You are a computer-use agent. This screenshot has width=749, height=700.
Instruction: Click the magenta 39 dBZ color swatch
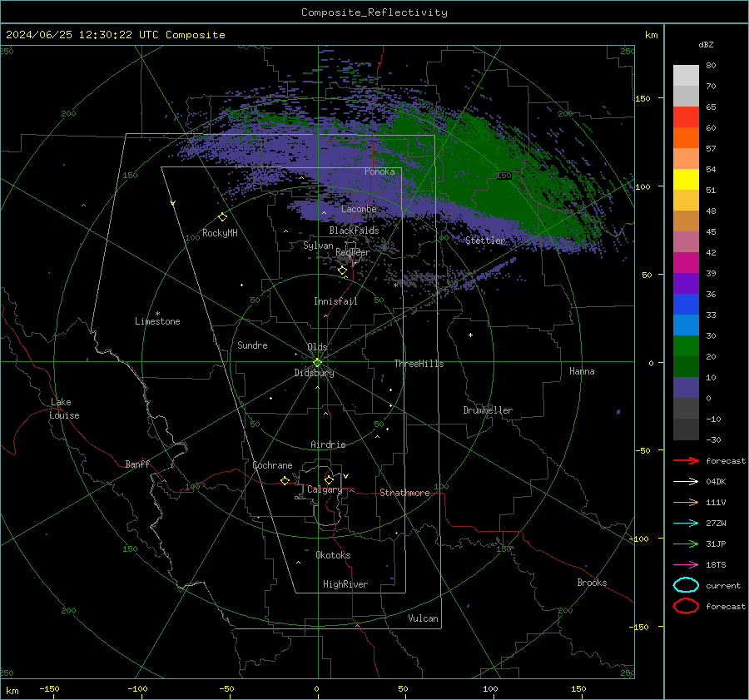click(686, 263)
